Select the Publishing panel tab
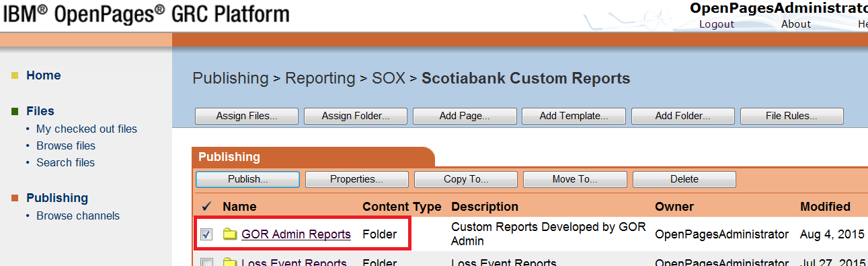Image resolution: width=868 pixels, height=266 pixels. pyautogui.click(x=313, y=157)
